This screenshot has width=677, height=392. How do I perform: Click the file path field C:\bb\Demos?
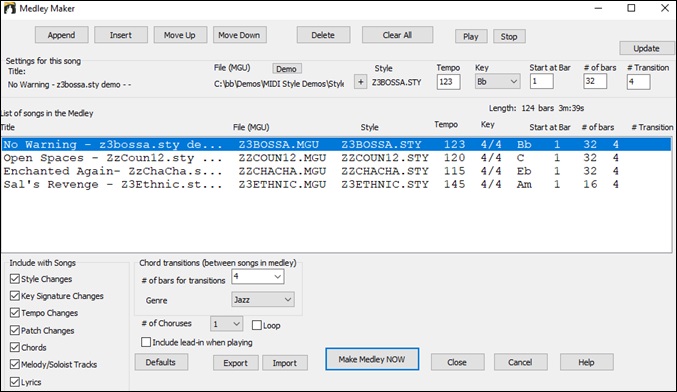click(x=279, y=84)
